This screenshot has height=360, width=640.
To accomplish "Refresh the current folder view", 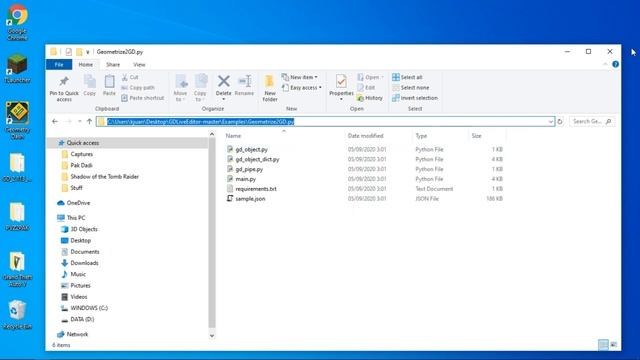I will pyautogui.click(x=560, y=121).
